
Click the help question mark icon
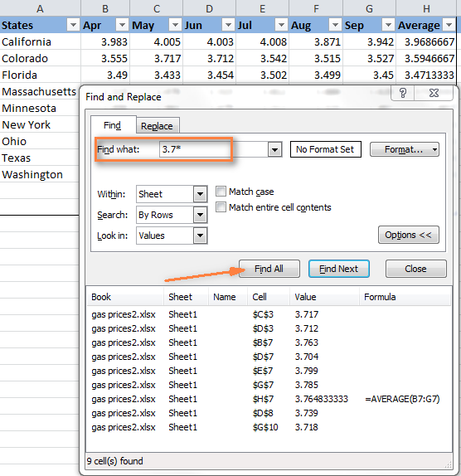[403, 93]
